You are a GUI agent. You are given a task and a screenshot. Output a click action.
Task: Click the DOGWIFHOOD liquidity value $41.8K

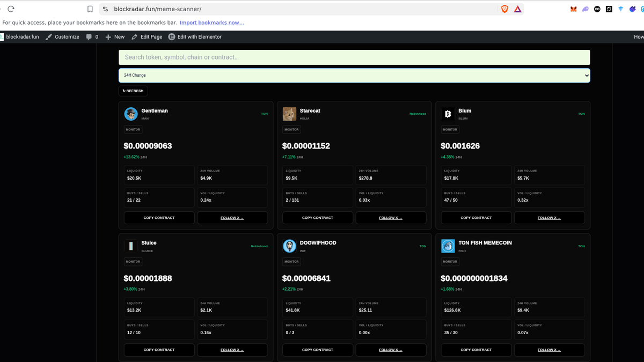point(292,310)
